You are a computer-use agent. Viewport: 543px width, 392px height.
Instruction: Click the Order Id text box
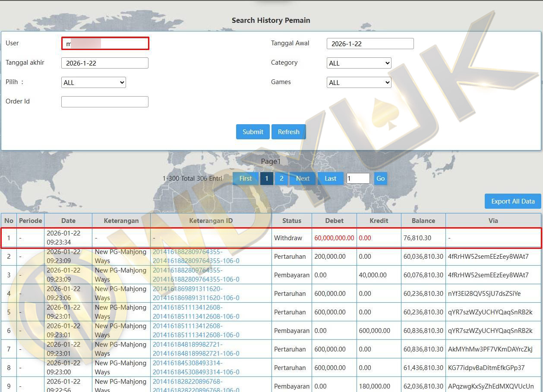(105, 102)
